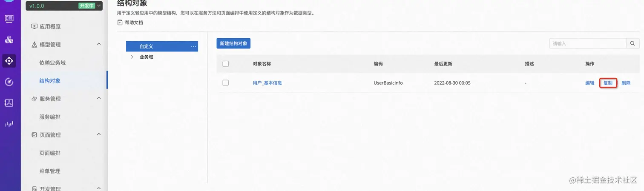644x191 pixels.
Task: Click the monitor icon beside 应用概览
Action: click(34, 26)
